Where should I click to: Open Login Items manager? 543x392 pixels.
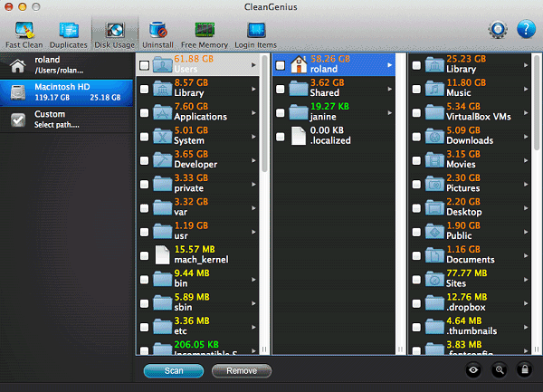tap(256, 33)
